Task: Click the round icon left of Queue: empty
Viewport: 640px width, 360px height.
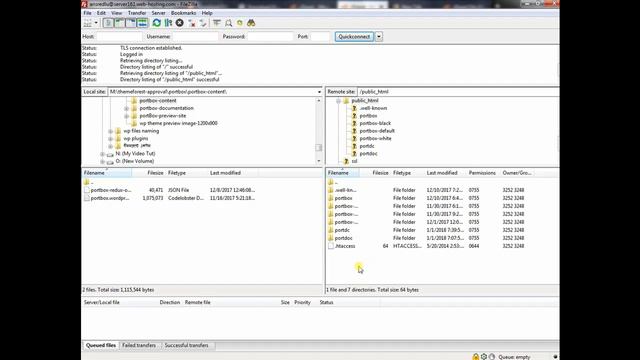Action: coord(492,357)
